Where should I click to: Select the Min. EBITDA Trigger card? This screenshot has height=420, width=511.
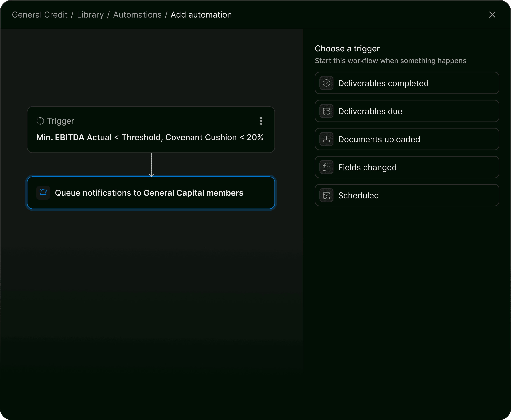(x=150, y=137)
